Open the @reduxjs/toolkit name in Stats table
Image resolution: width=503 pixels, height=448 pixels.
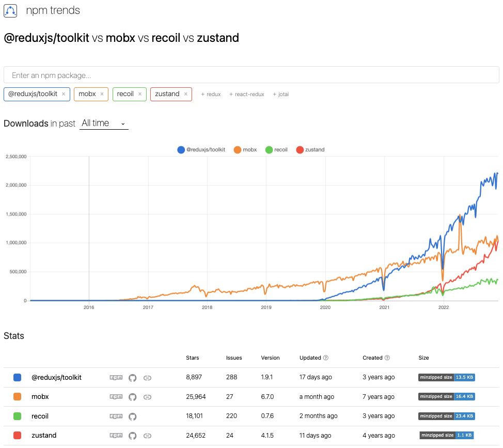point(56,377)
